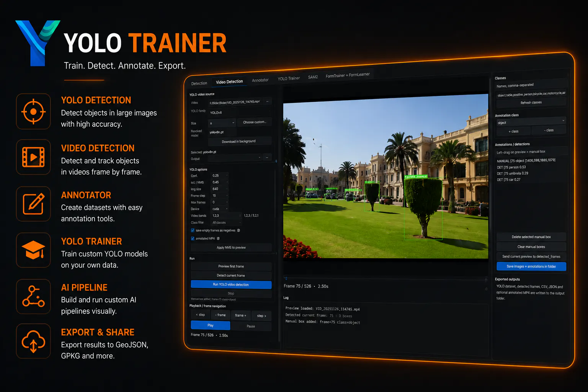Click the class names input field
The width and height of the screenshot is (588, 392).
[531, 94]
